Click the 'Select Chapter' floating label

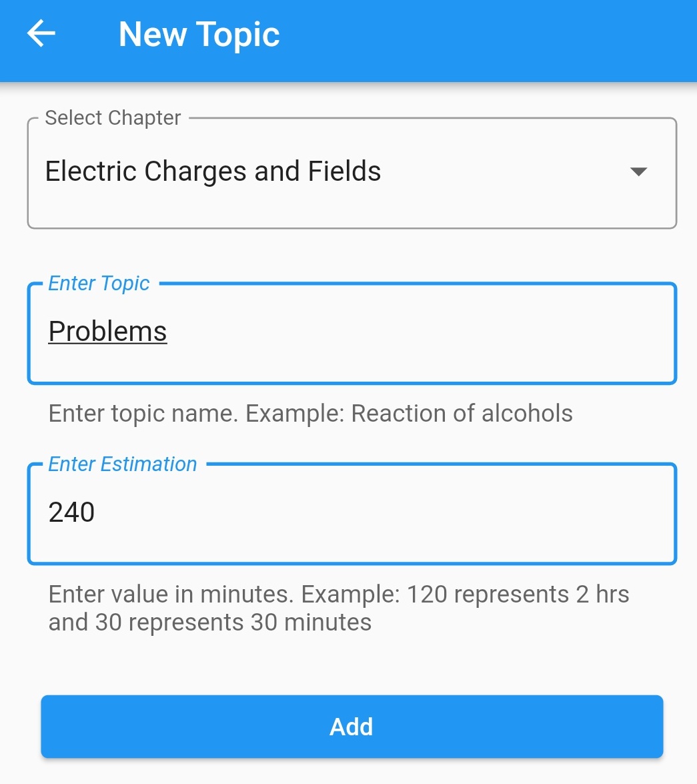click(x=113, y=118)
